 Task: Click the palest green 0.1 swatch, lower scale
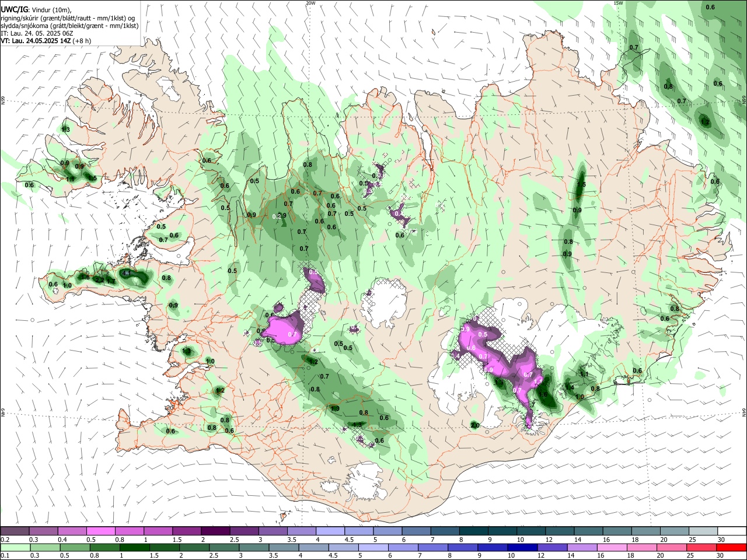point(15,547)
